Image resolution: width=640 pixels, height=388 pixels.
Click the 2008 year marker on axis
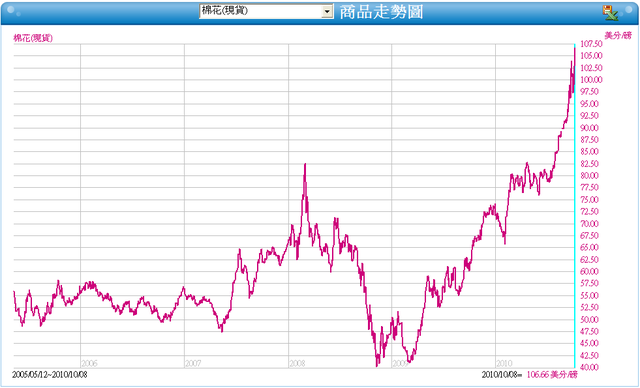coord(297,363)
